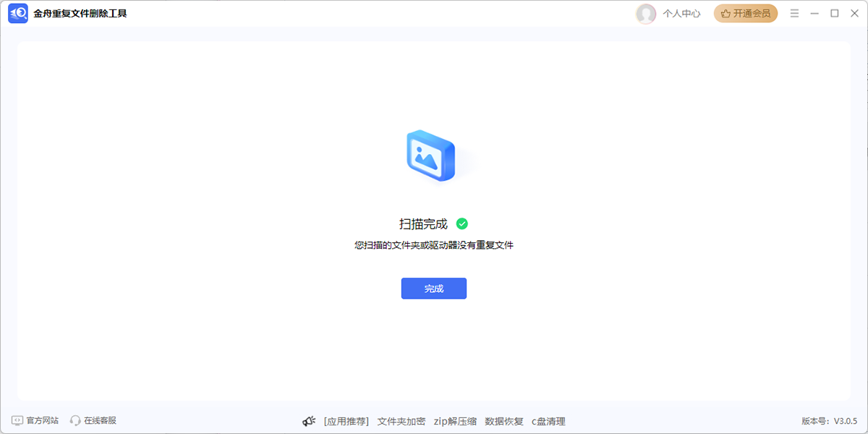Open 数据恢复 data recovery tool
This screenshot has height=434, width=868.
pyautogui.click(x=503, y=420)
